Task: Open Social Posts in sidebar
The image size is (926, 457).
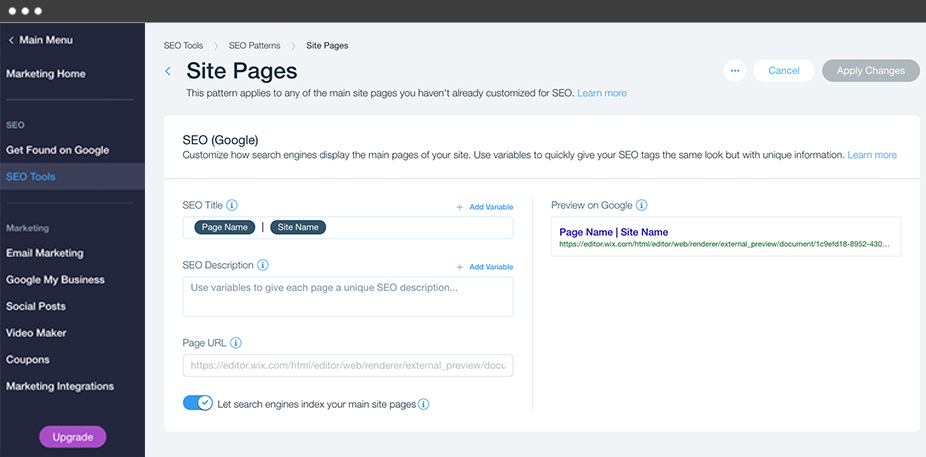Action: [x=35, y=306]
